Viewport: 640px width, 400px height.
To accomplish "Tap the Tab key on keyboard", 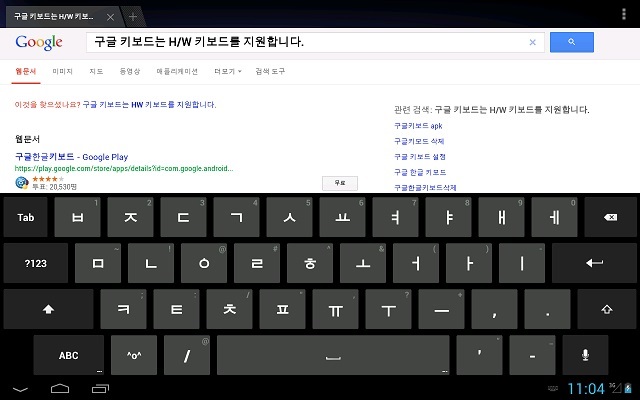I will point(26,217).
